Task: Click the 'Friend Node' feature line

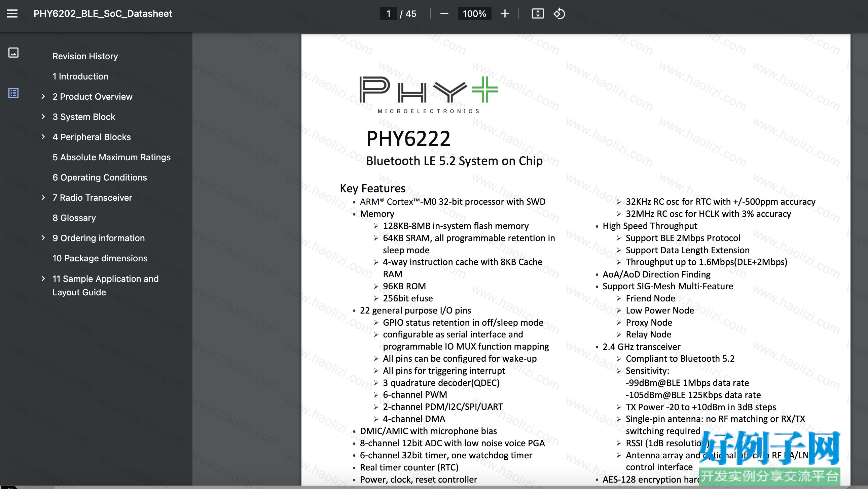Action: pos(650,298)
